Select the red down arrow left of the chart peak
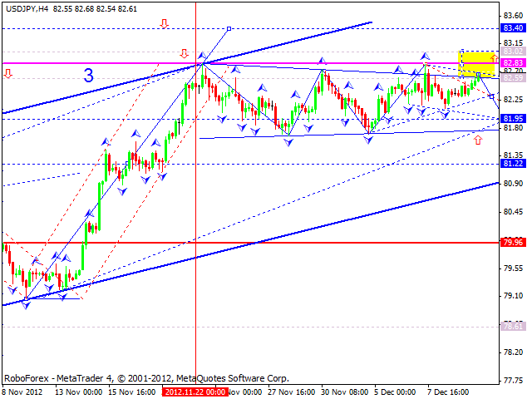Image resolution: width=532 pixels, height=399 pixels. (x=184, y=54)
